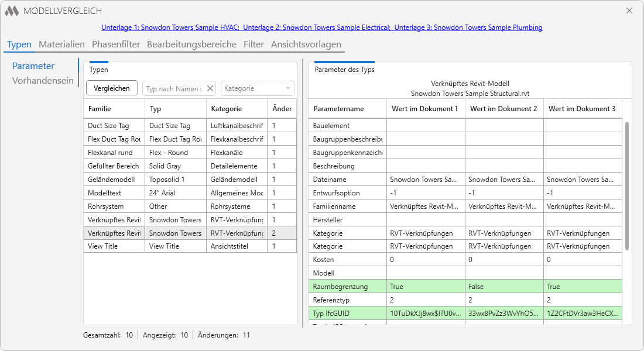Switch to the Materialien tab

pyautogui.click(x=61, y=44)
